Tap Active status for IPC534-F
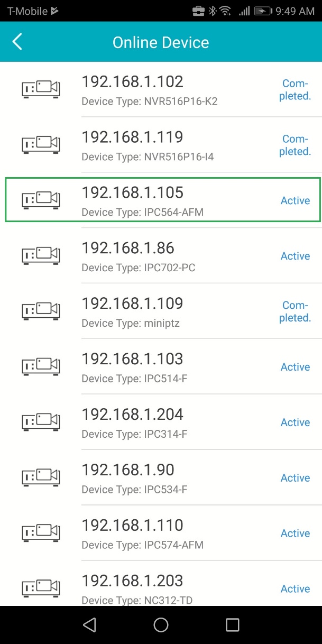This screenshot has height=644, width=322. coord(295,478)
